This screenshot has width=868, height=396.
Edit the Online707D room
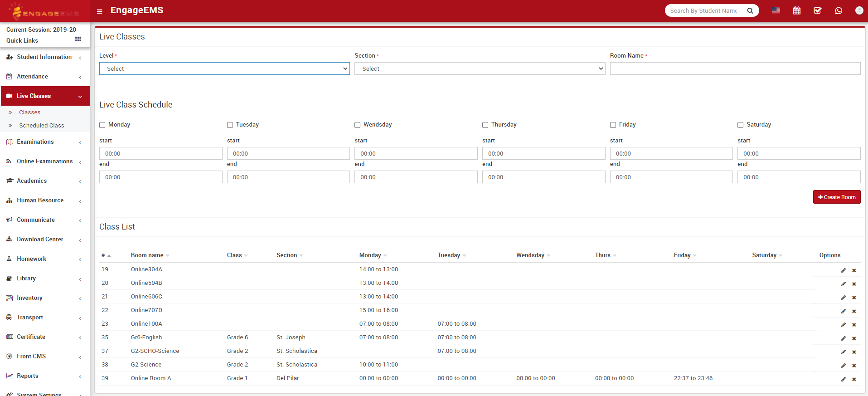(844, 311)
